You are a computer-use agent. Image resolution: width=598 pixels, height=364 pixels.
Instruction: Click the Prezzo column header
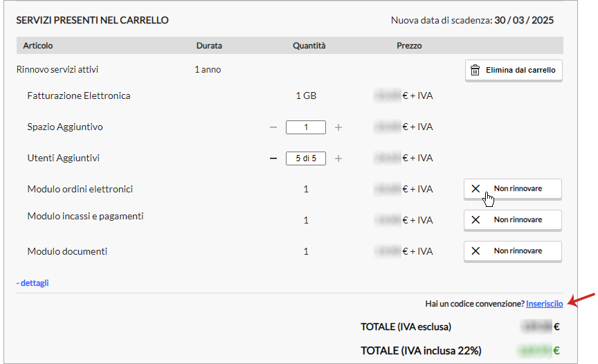pos(409,46)
